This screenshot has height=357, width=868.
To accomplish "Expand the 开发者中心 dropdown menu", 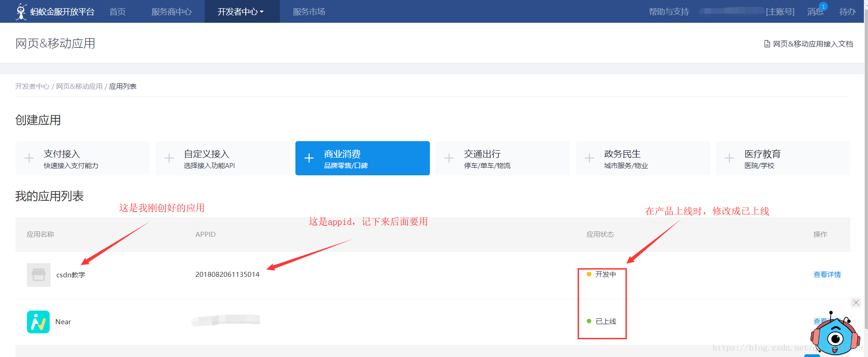I will pos(241,11).
